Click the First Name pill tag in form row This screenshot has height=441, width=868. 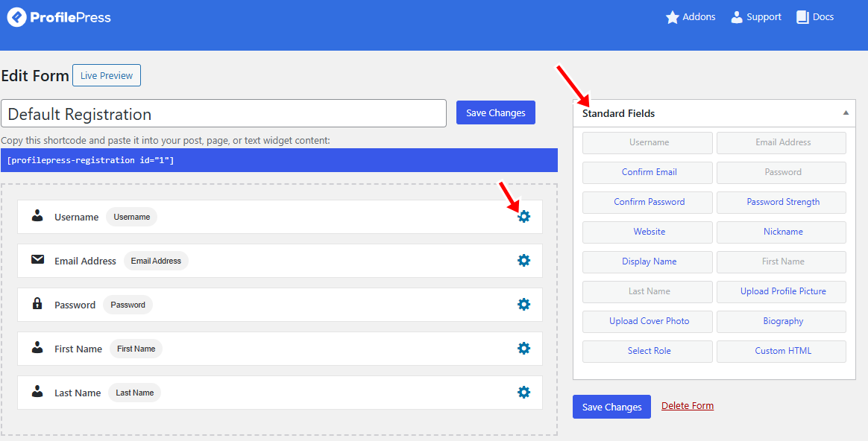[136, 349]
